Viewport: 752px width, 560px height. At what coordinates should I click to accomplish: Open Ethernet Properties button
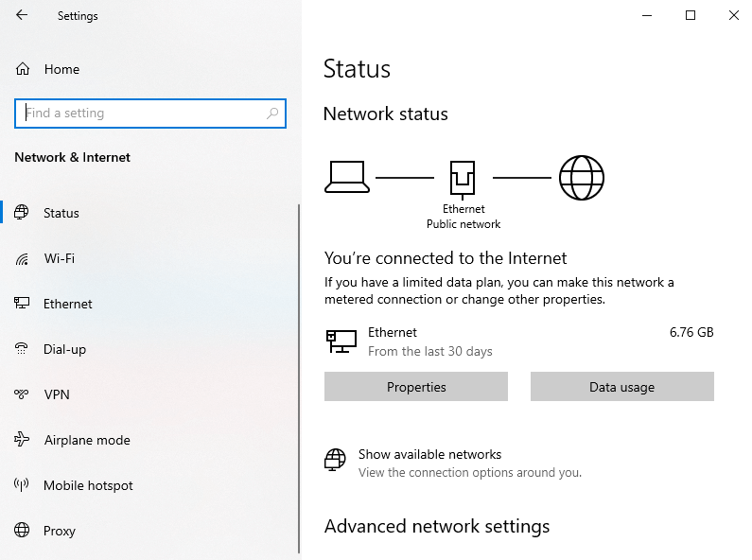[x=416, y=387]
